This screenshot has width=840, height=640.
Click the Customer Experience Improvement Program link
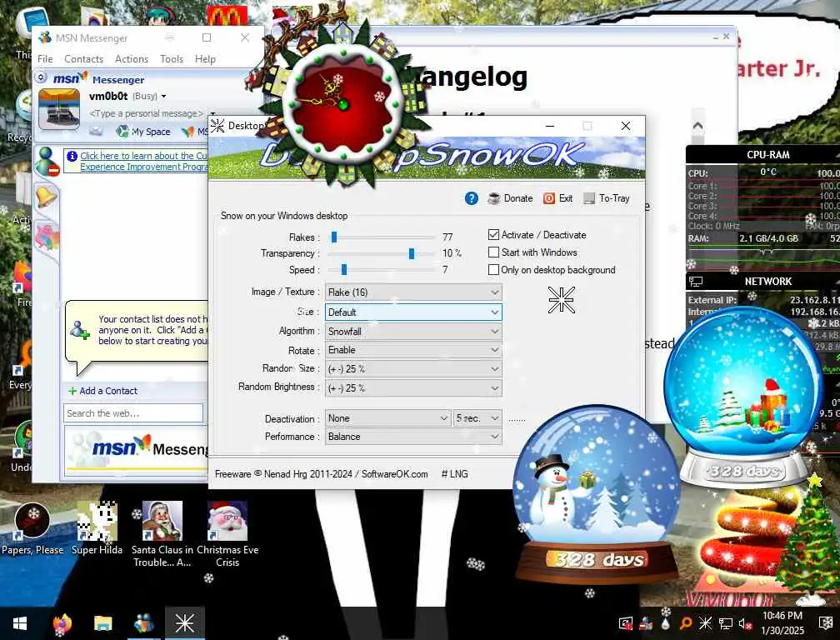click(x=143, y=161)
